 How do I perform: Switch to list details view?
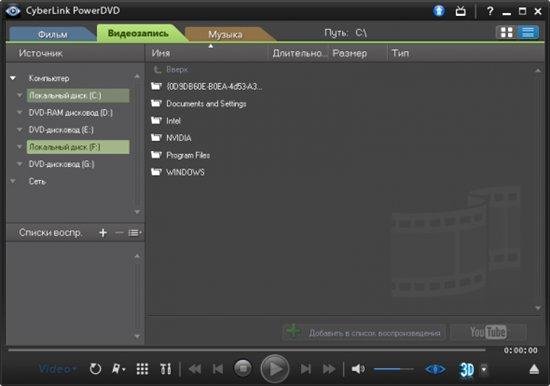coord(528,32)
